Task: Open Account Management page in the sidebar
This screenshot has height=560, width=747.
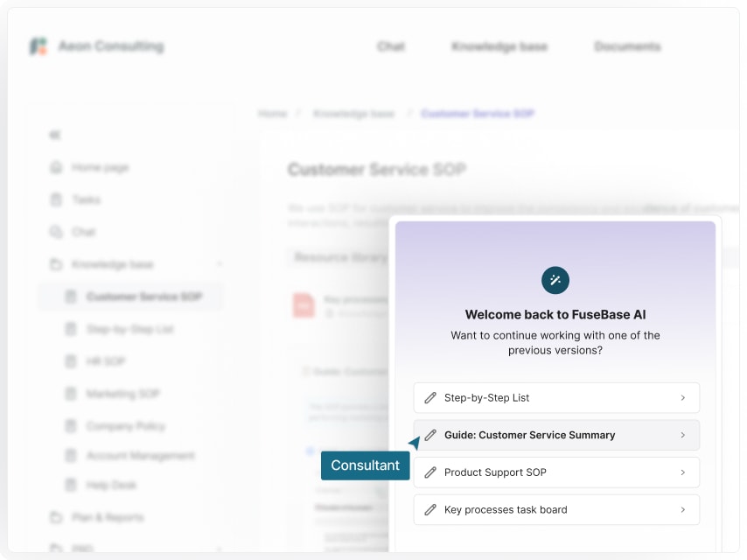Action: point(141,456)
